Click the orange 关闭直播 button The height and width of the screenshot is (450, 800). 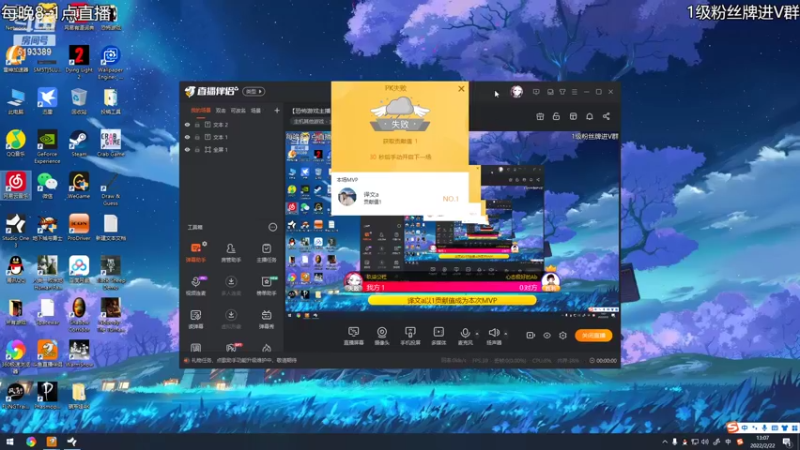[593, 335]
